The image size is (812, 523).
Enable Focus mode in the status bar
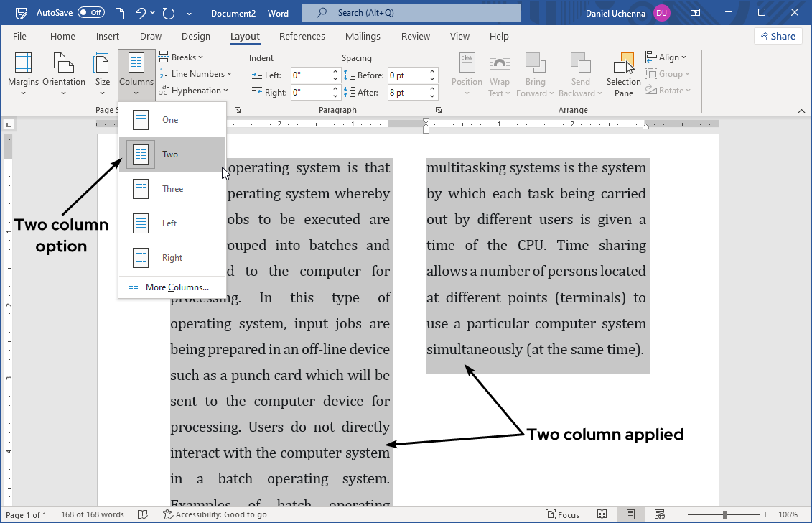pyautogui.click(x=563, y=514)
